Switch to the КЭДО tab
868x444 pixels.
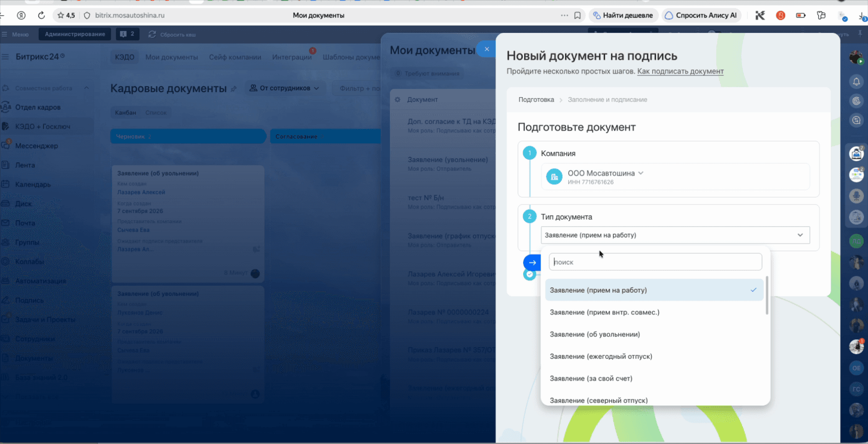coord(125,57)
